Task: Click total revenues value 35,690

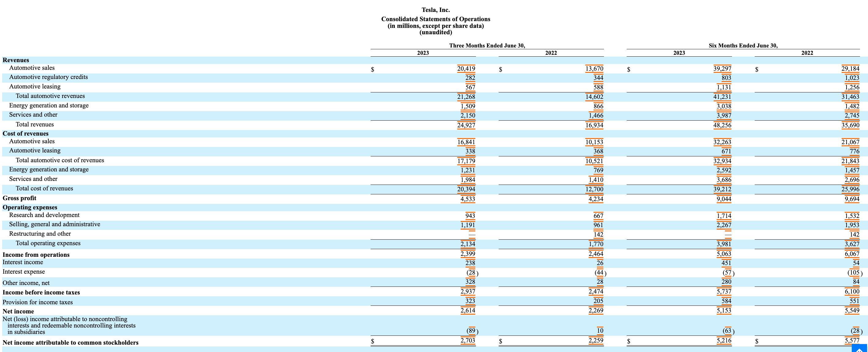Action: coord(851,125)
